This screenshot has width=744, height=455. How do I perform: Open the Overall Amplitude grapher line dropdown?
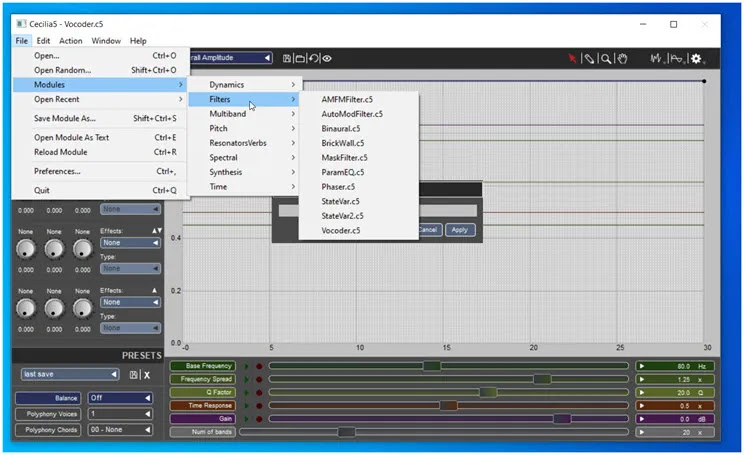(231, 58)
